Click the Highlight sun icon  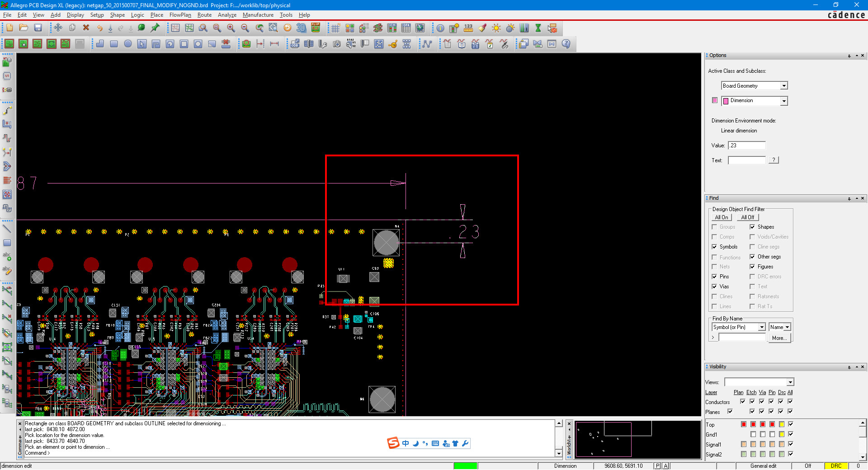pos(496,28)
